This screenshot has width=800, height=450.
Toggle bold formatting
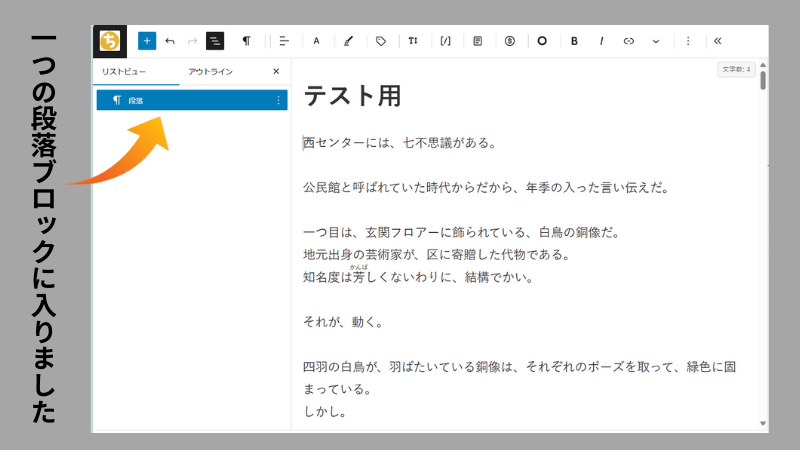[574, 41]
